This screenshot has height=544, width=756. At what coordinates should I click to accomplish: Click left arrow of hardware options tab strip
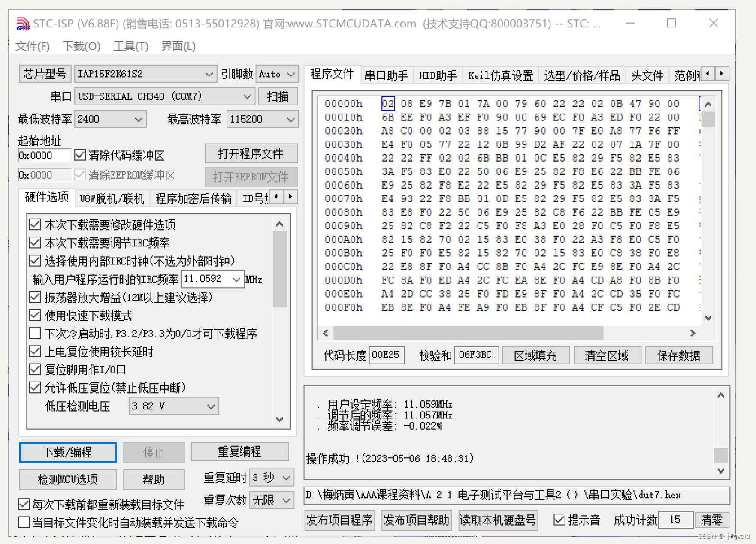[x=276, y=197]
